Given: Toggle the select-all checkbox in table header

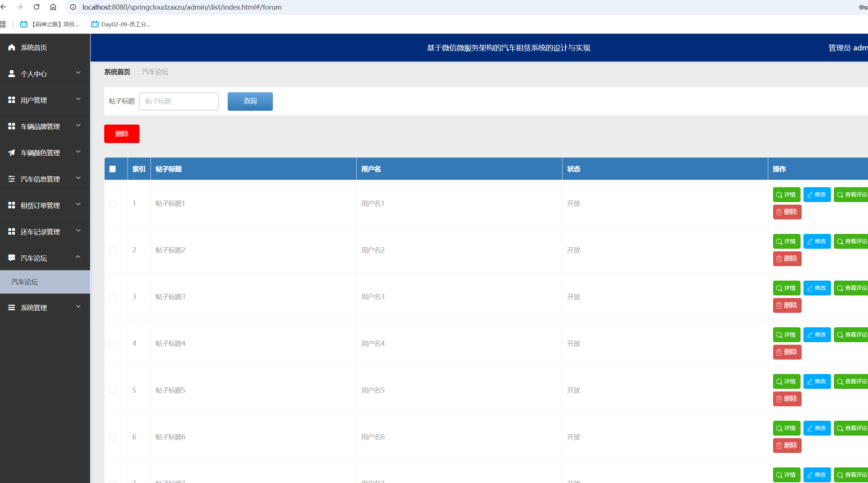Looking at the screenshot, I should (113, 169).
